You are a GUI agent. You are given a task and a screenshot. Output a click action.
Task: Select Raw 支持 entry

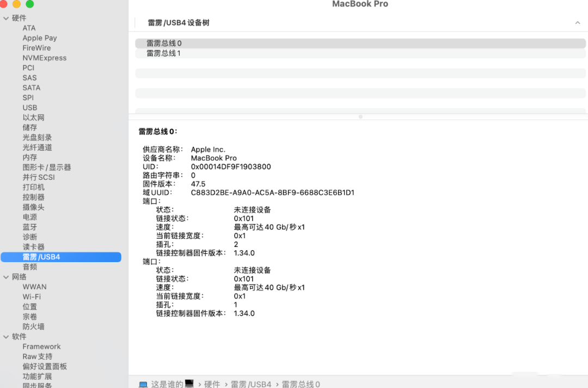(x=37, y=356)
